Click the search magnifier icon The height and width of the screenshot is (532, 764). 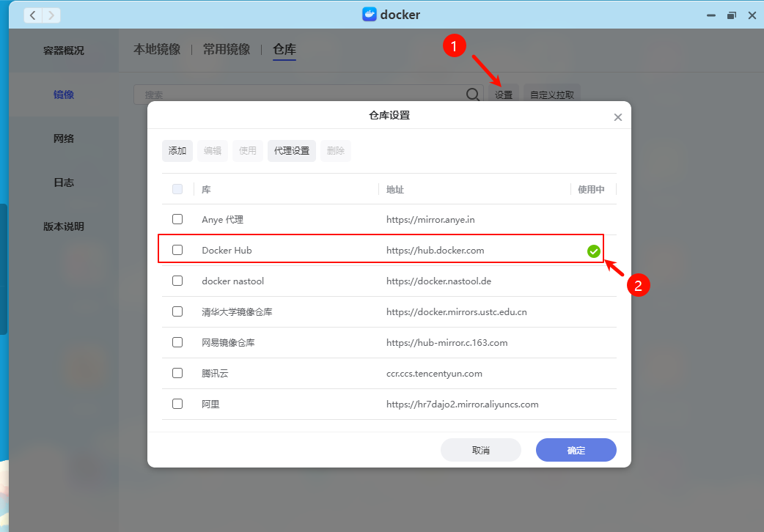(x=473, y=95)
